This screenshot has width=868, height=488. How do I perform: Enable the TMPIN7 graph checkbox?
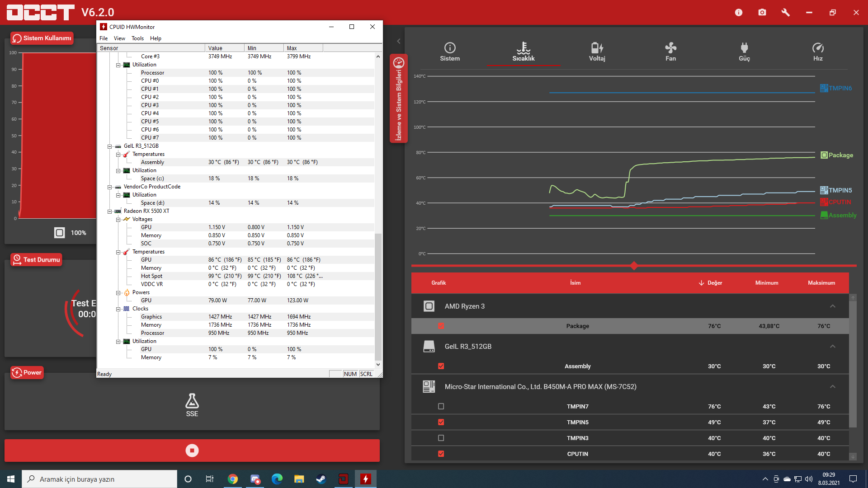coord(441,406)
